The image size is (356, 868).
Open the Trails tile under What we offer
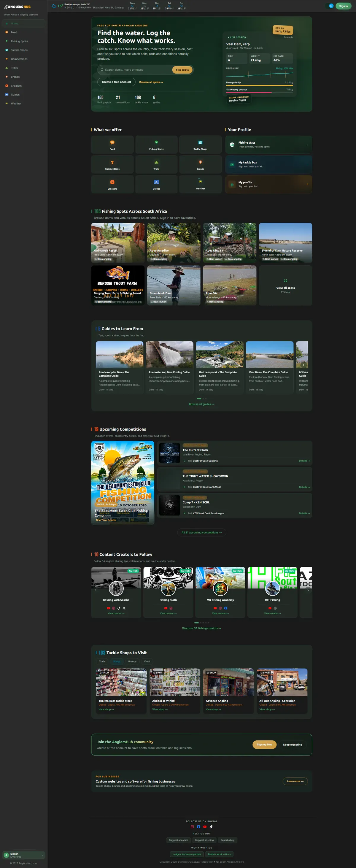coord(156,164)
